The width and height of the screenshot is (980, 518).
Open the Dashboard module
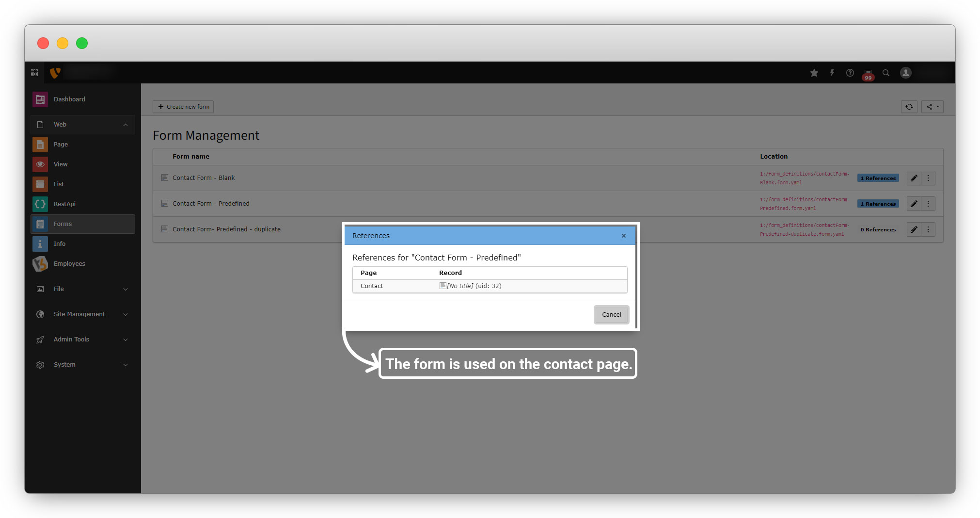[x=69, y=99]
